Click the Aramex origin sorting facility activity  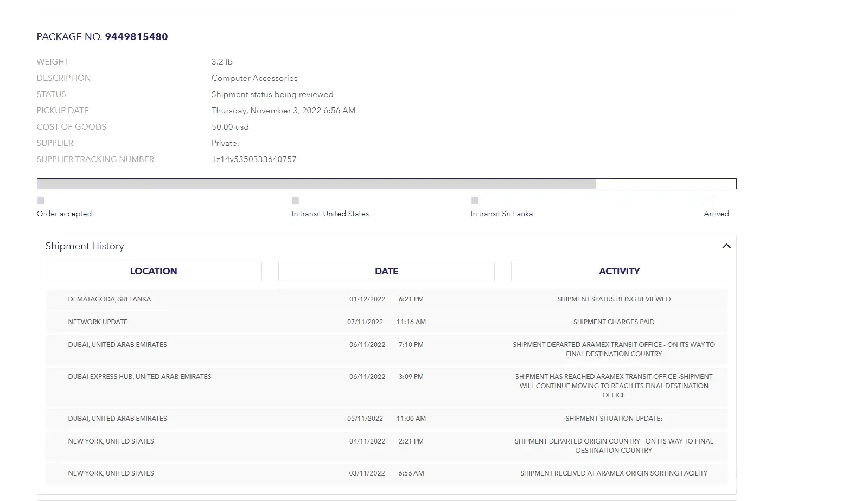[x=614, y=473]
